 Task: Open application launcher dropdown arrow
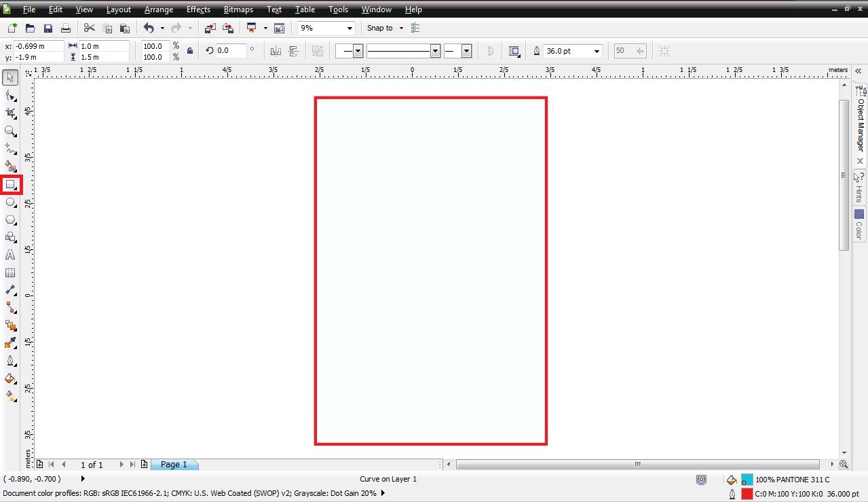click(x=265, y=29)
